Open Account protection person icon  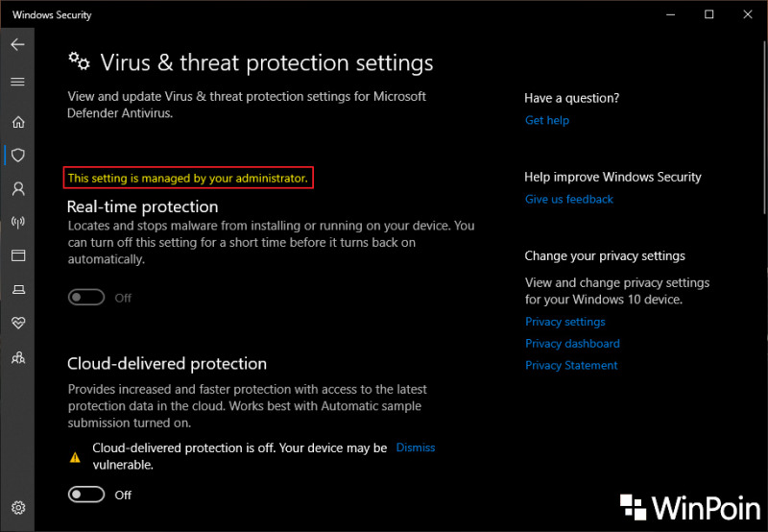pyautogui.click(x=18, y=188)
